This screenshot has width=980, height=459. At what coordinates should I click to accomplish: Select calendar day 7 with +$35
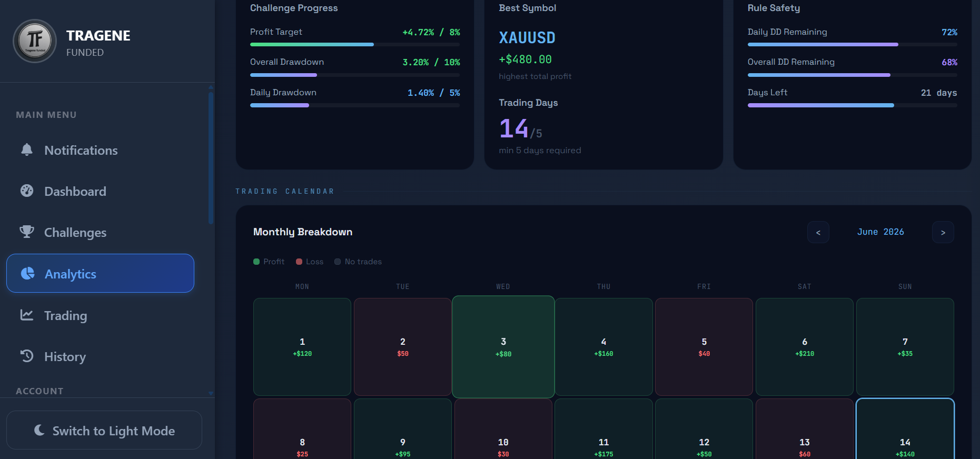point(905,347)
